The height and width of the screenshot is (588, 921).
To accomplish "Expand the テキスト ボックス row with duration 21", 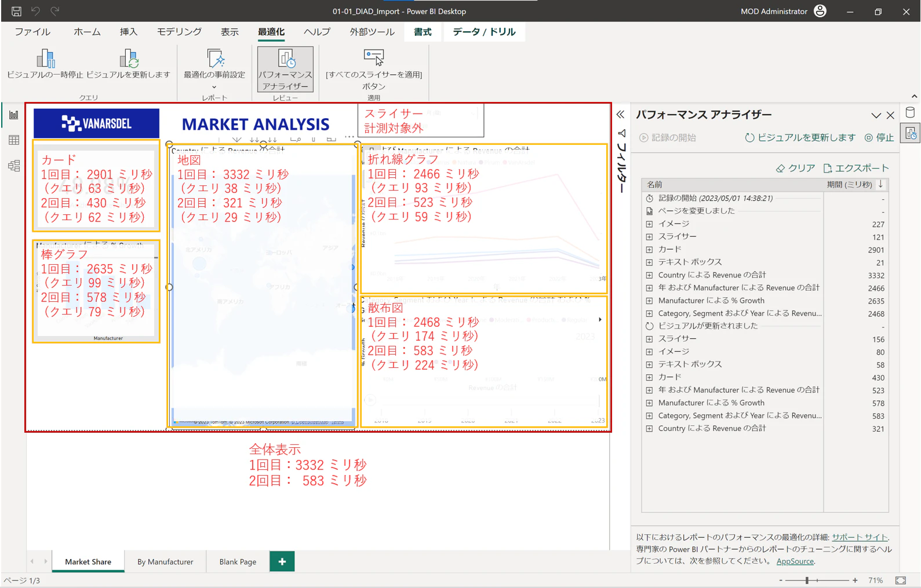I will 649,262.
